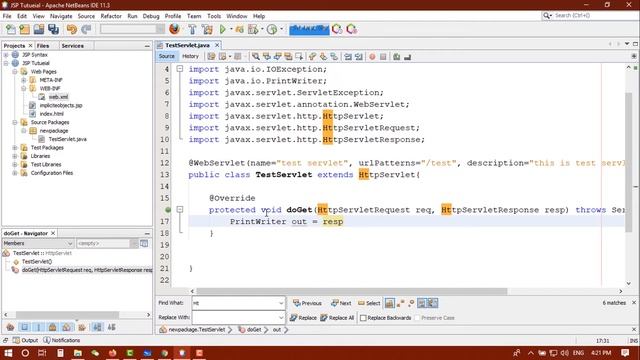The height and width of the screenshot is (360, 640).
Task: Click the blue memory usage progress bar
Action: click(309, 29)
